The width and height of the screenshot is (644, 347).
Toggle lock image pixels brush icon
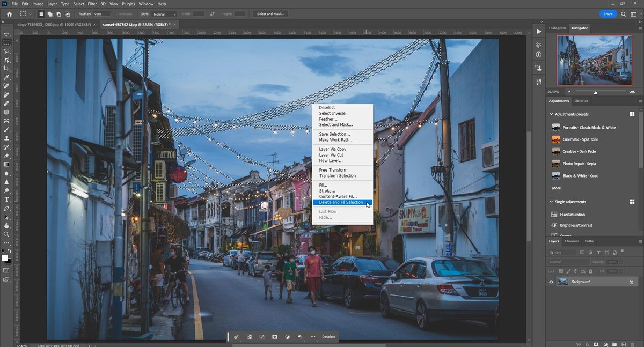569,271
